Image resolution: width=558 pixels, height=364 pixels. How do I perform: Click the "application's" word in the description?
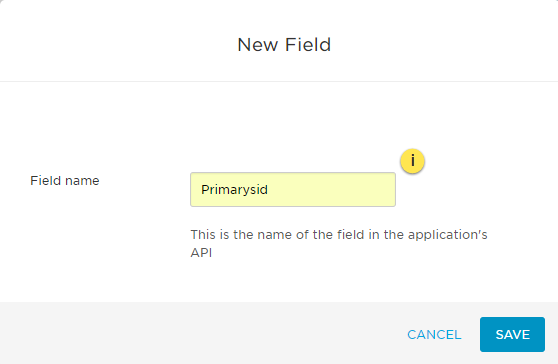[x=447, y=235]
